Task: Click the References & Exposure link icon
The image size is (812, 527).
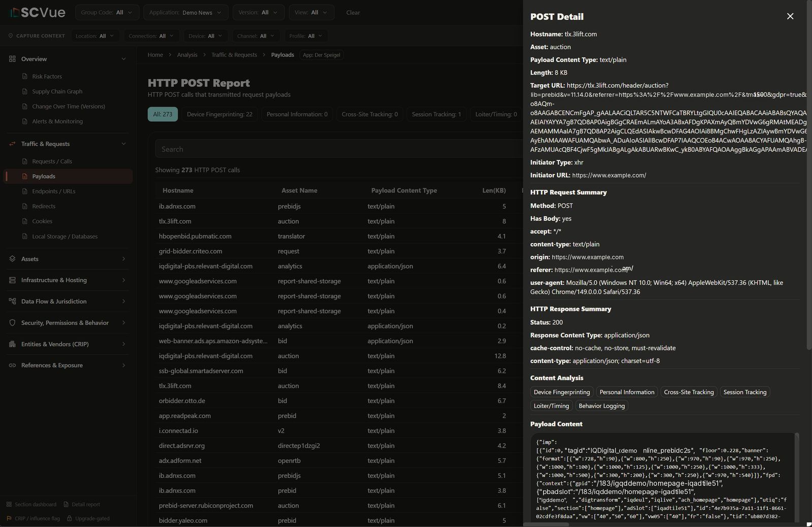Action: pos(12,366)
